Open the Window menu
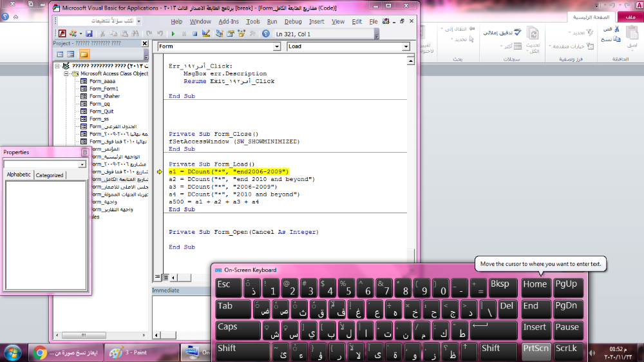Screen dimensions: 644x362 click(x=200, y=21)
